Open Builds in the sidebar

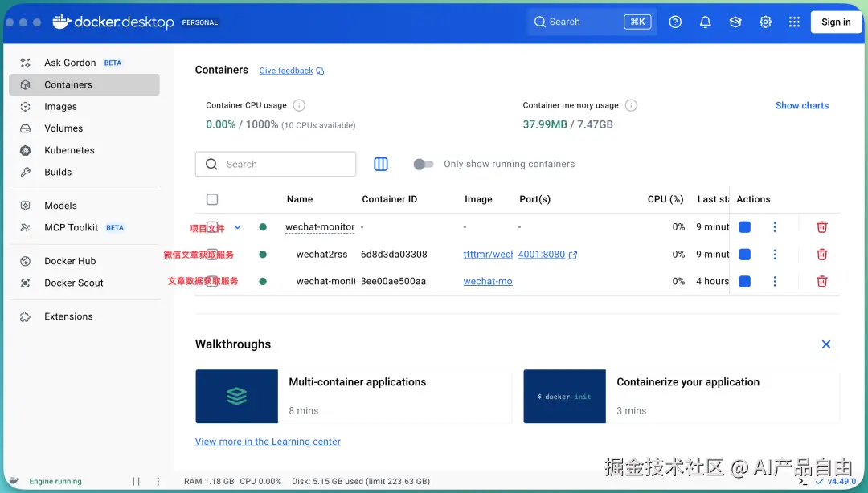point(84,172)
